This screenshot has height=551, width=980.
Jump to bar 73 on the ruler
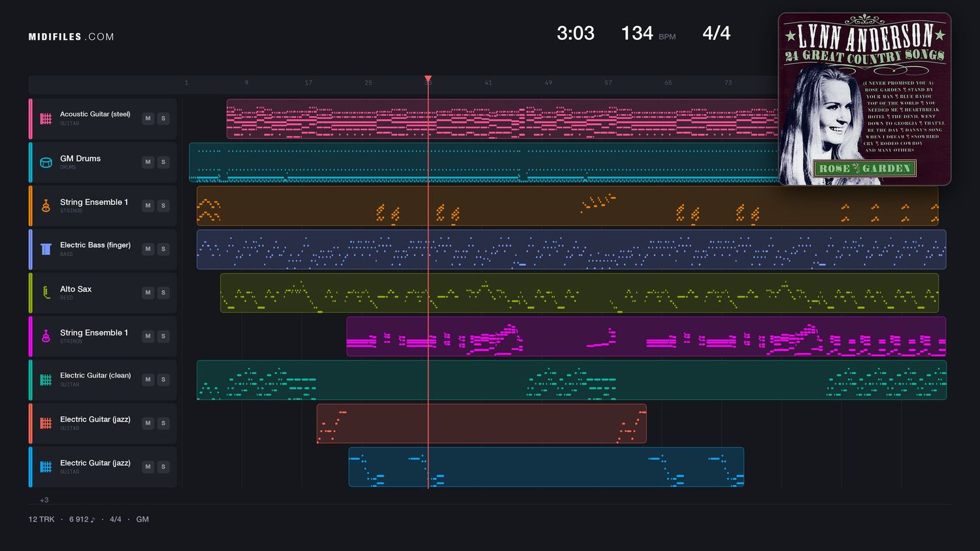pos(728,83)
